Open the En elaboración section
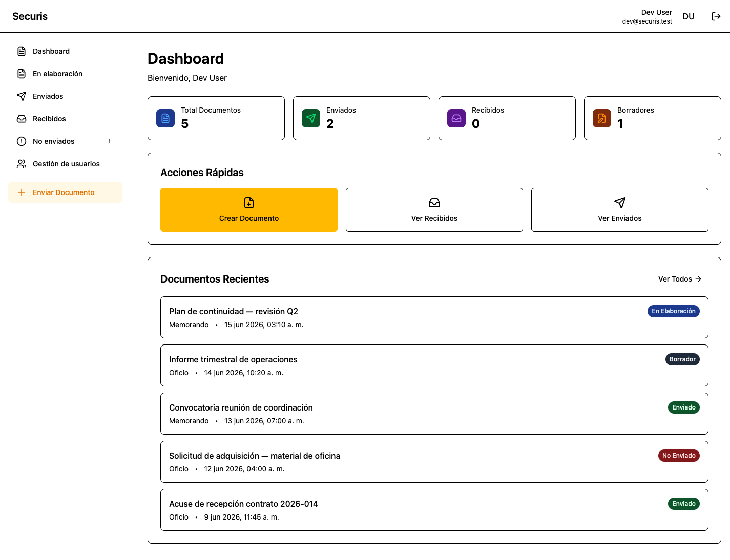Screen dimensions: 730x560 tap(65, 74)
